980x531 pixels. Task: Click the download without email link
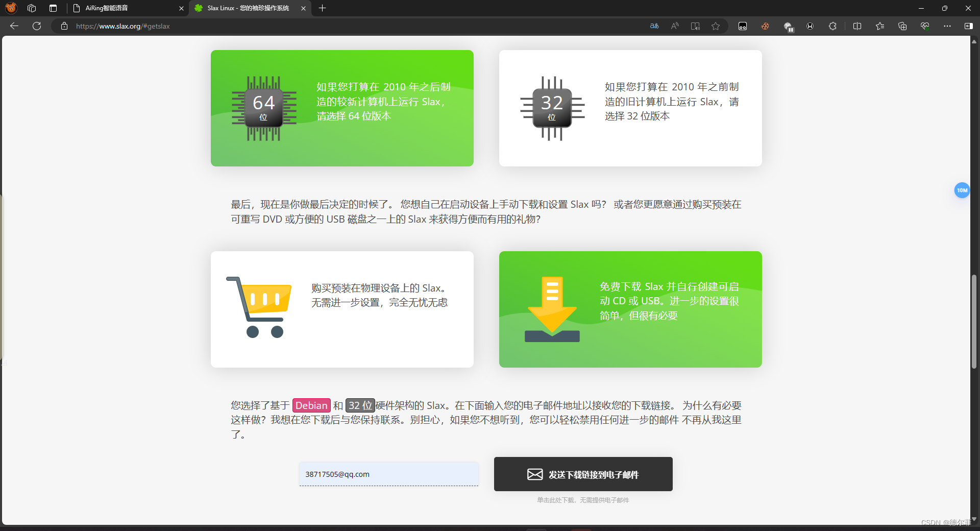(583, 500)
